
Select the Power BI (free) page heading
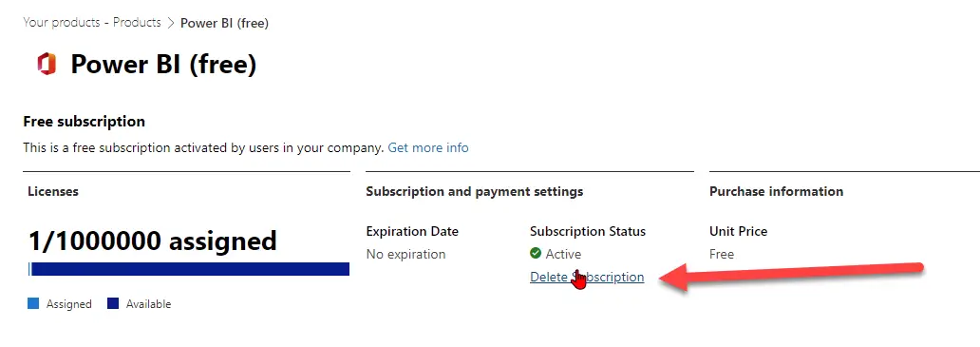point(163,65)
